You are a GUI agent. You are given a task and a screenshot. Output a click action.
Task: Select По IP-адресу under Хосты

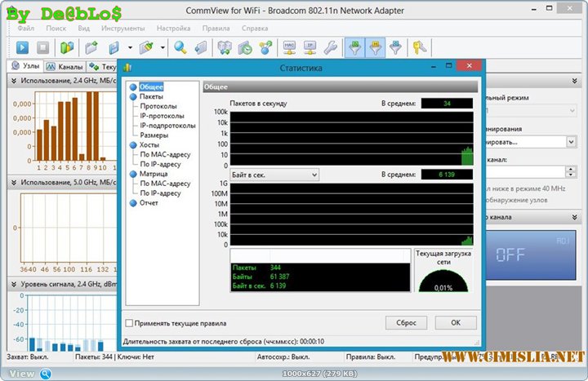[x=160, y=165]
